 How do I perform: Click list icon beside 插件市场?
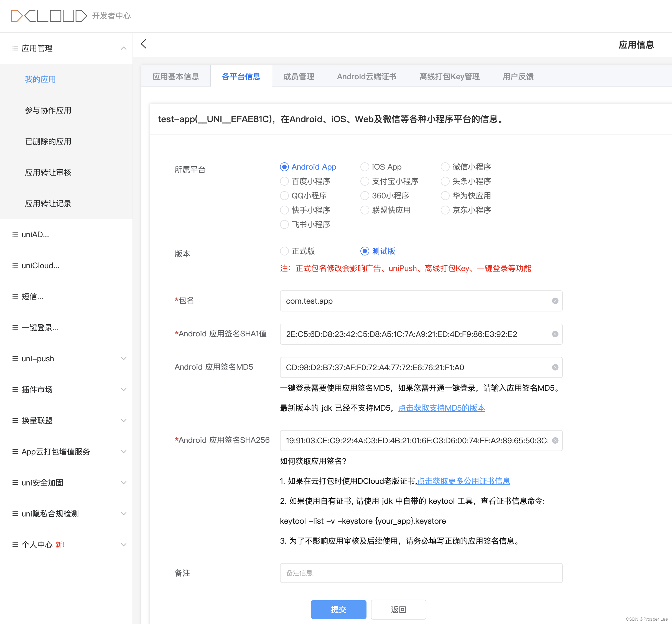15,390
